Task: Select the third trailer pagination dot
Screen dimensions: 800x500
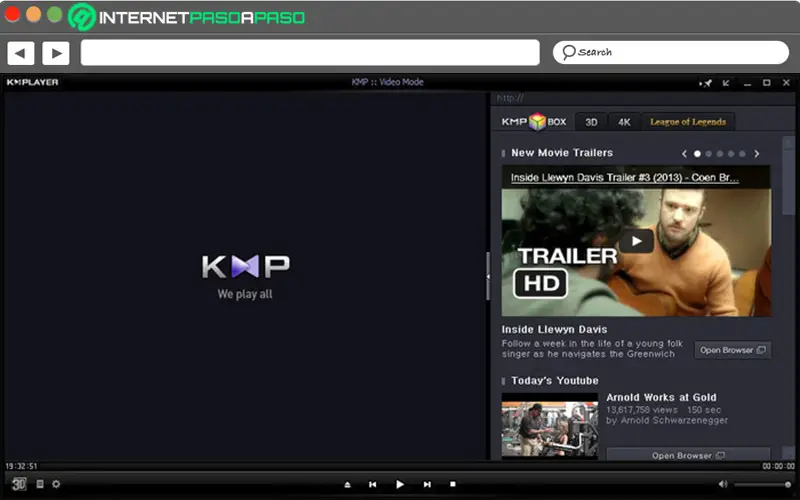Action: pyautogui.click(x=719, y=154)
